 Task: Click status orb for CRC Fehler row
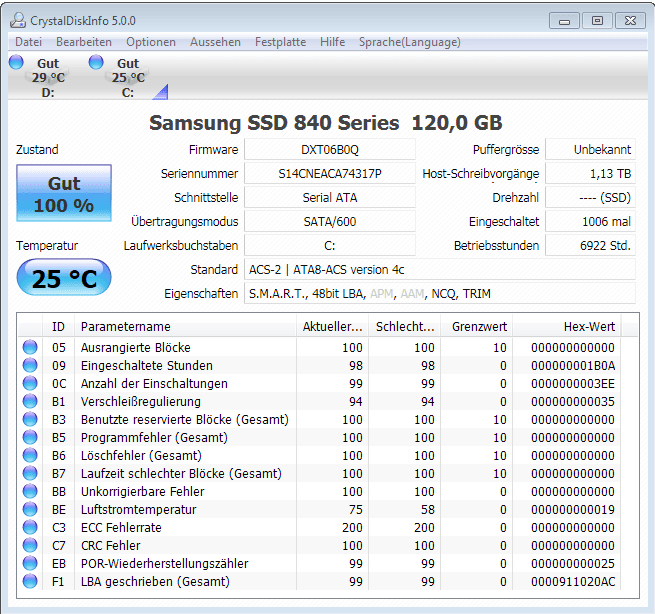30,545
